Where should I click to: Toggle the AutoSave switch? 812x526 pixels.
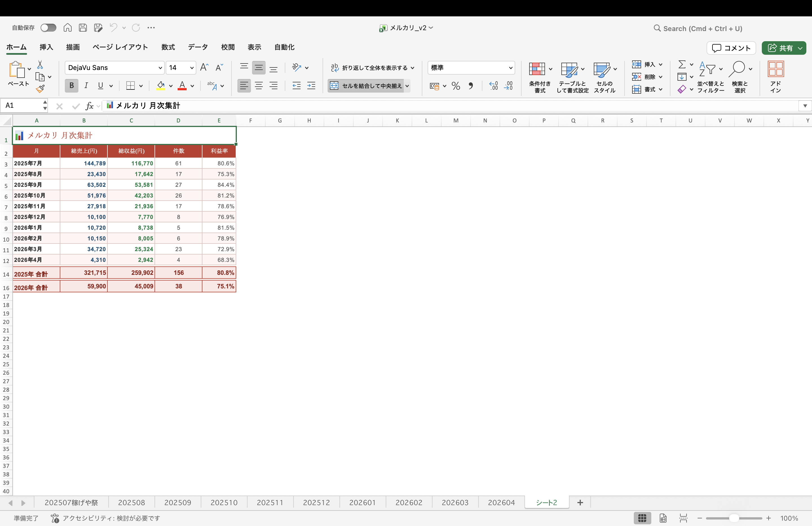pyautogui.click(x=48, y=28)
